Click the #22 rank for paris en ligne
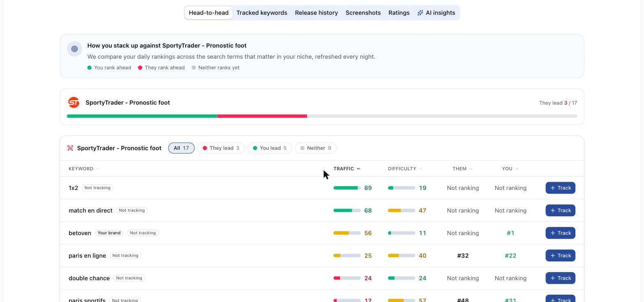Viewport: 644px width, 302px height. 511,256
